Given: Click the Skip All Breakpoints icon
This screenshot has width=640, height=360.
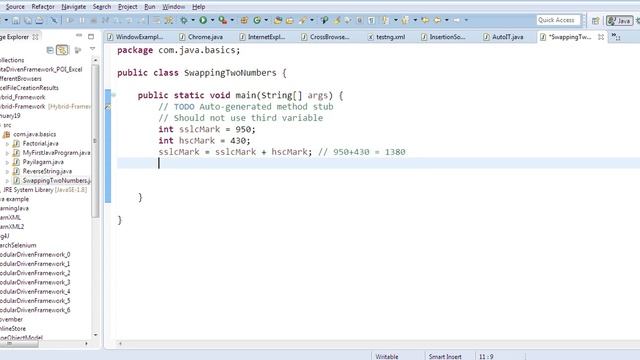Looking at the screenshot, I should [x=54, y=20].
